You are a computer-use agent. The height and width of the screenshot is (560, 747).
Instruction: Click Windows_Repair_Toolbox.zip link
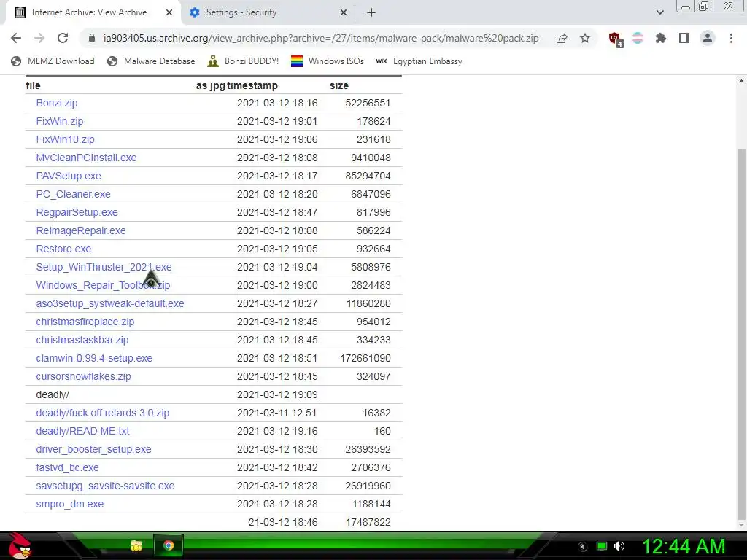[103, 285]
